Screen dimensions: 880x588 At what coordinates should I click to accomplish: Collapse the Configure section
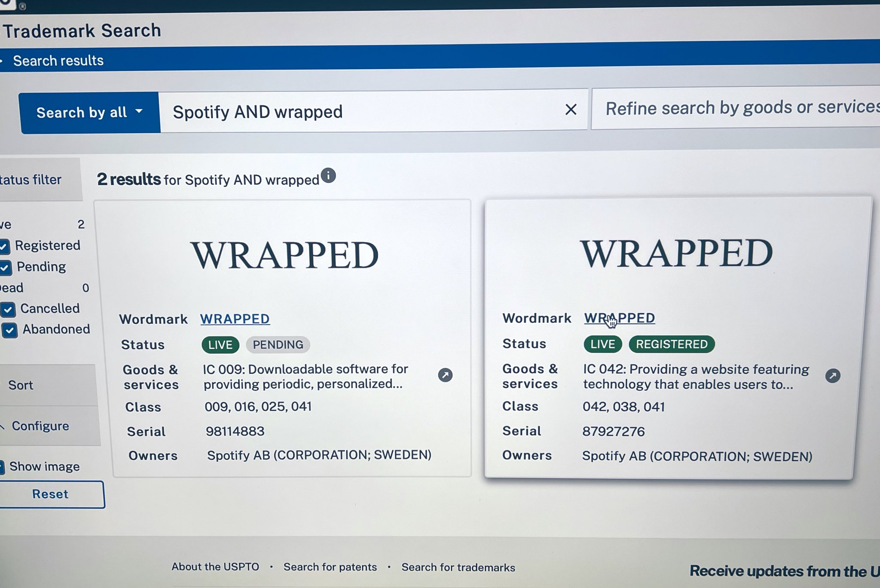[40, 426]
